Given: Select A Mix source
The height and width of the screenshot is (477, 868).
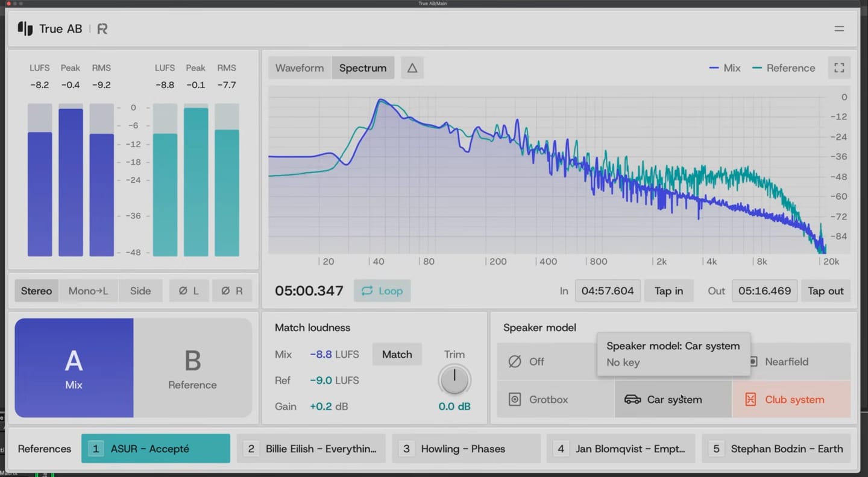Looking at the screenshot, I should point(74,368).
